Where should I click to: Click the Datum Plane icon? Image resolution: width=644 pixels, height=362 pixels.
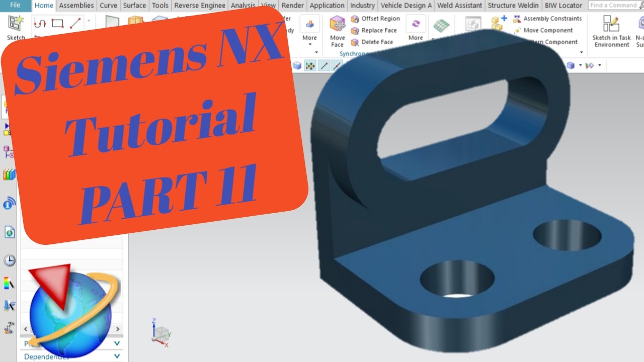(112, 22)
